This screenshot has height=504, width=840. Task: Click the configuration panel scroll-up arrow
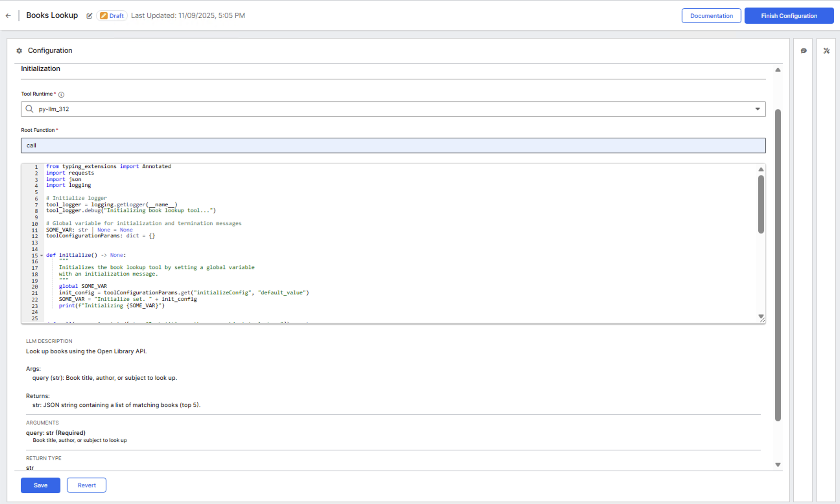[x=778, y=70]
